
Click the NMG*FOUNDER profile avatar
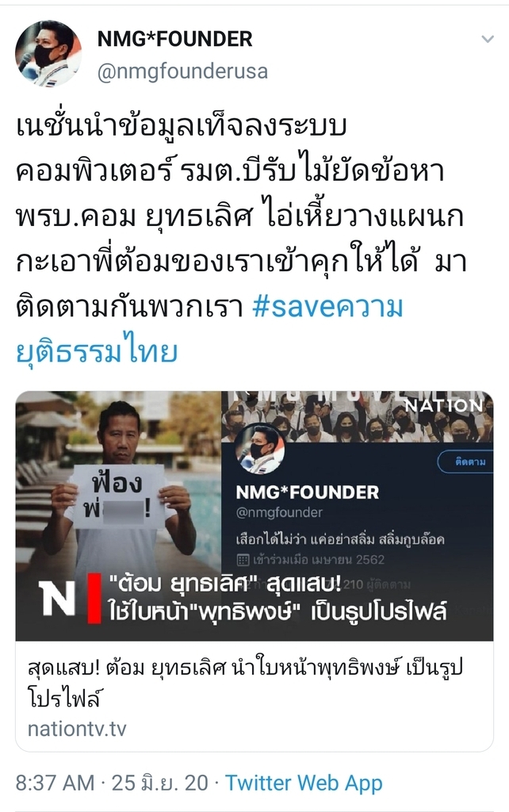pos(48,53)
